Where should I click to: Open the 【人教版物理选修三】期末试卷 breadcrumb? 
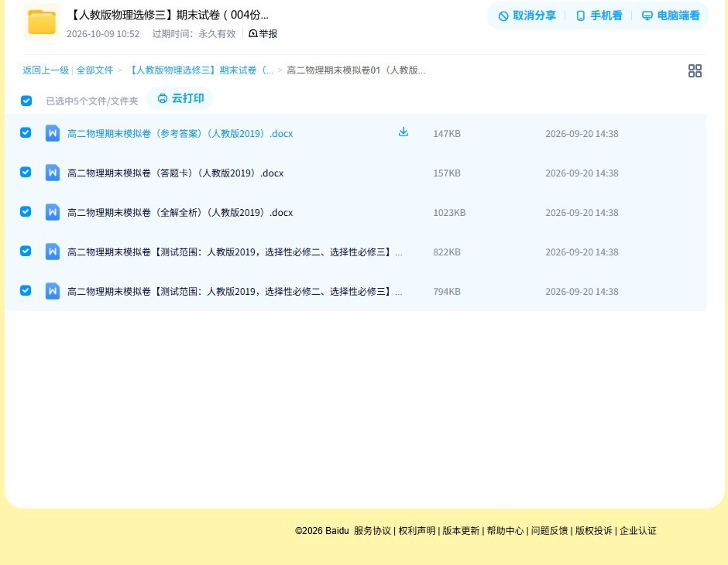(x=200, y=70)
